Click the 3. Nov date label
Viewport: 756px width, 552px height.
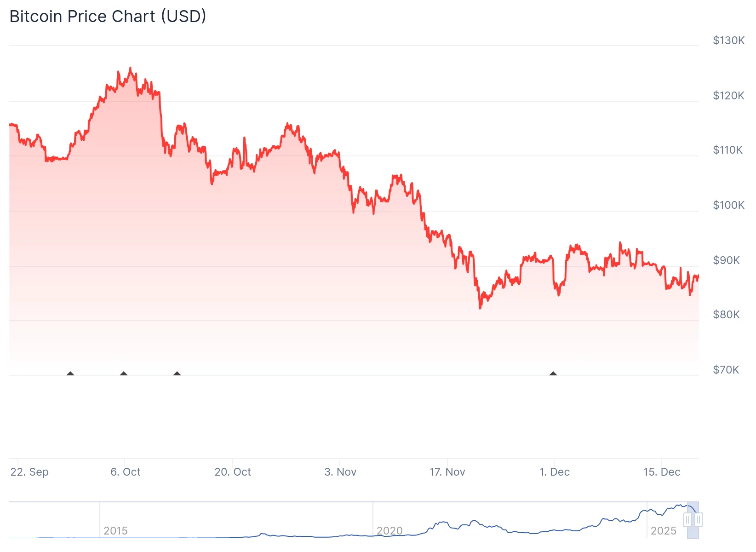click(x=340, y=472)
